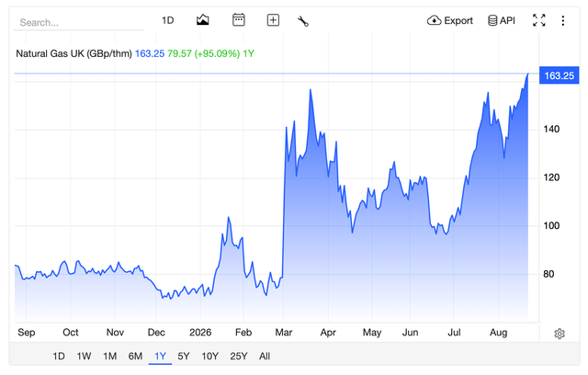Click the Aug x-axis label
This screenshot has width=588, height=375.
498,332
